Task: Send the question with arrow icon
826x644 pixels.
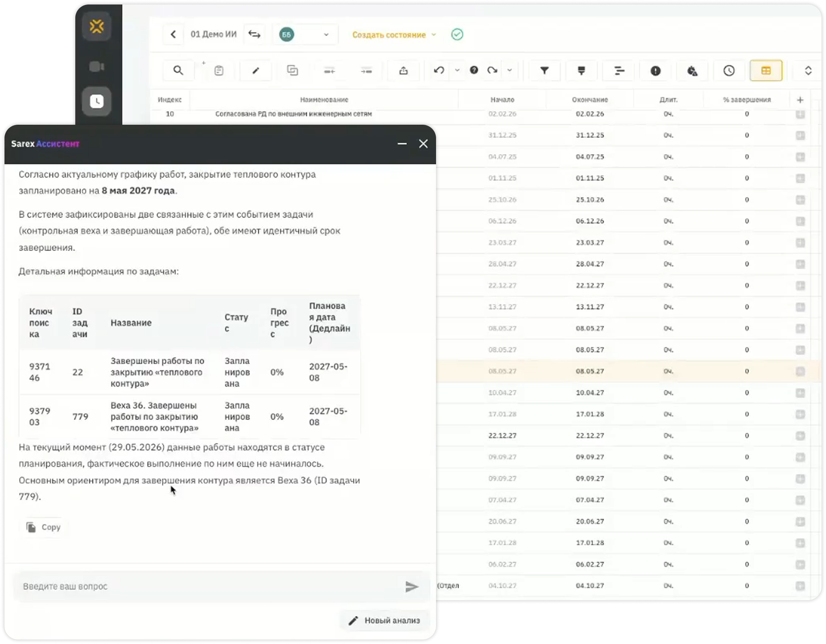Action: [411, 587]
